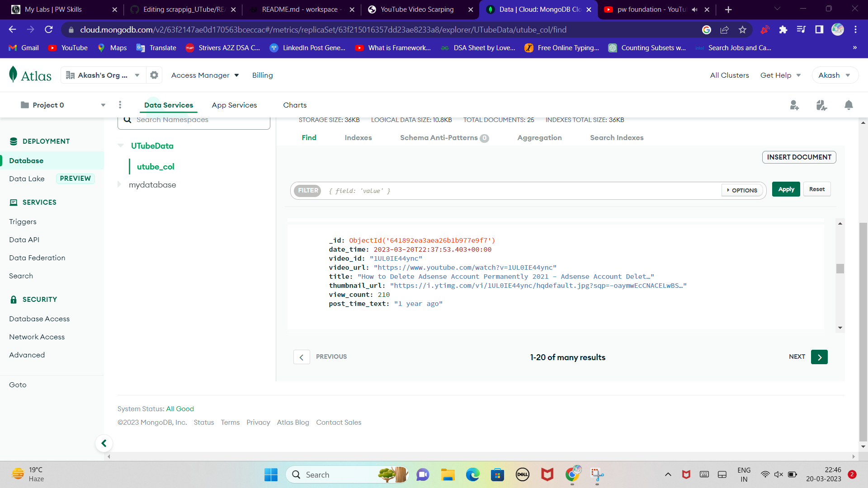Click the filter OPTIONS expander toggle

click(742, 190)
